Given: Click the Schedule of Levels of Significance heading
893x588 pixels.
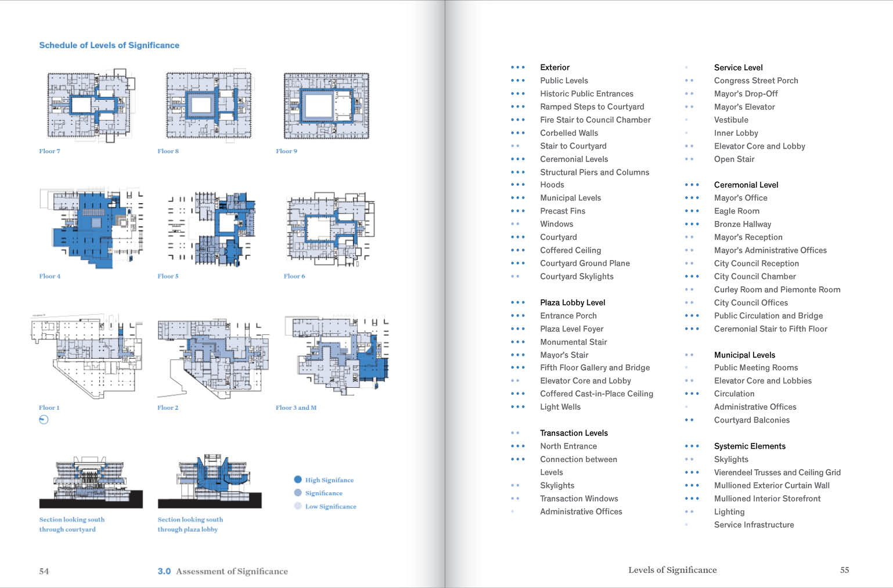Looking at the screenshot, I should [x=109, y=45].
